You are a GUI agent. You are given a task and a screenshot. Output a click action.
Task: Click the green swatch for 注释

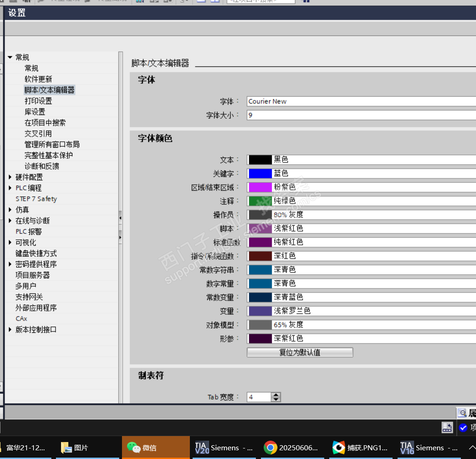click(260, 201)
